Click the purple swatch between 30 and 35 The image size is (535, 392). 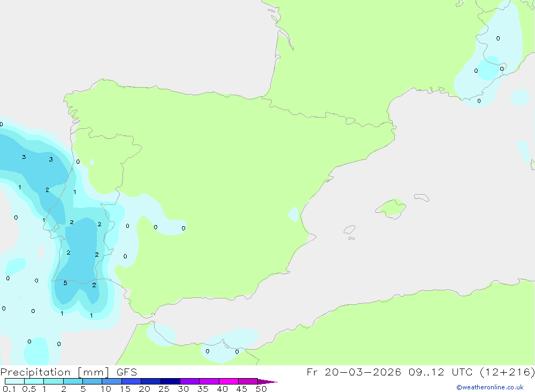(189, 381)
